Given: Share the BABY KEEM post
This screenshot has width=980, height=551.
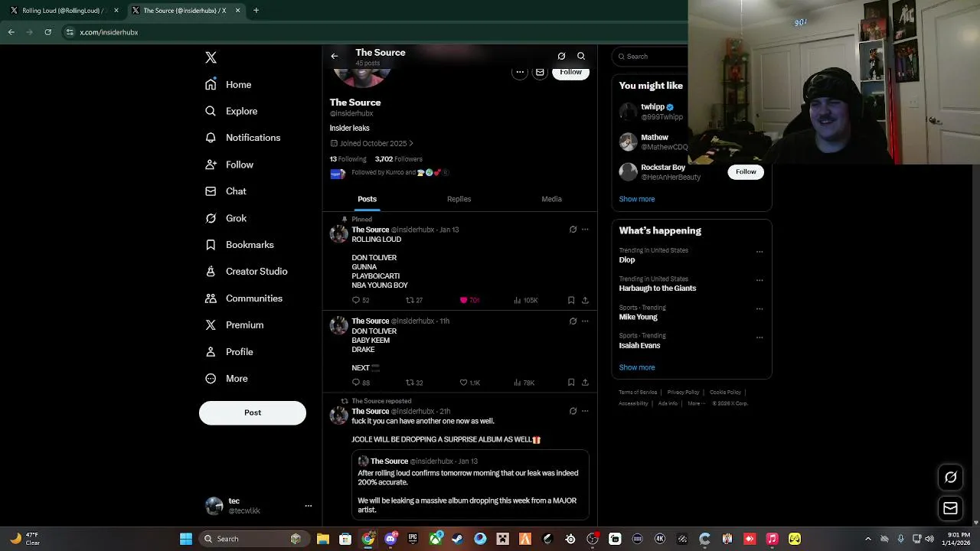Looking at the screenshot, I should [585, 383].
